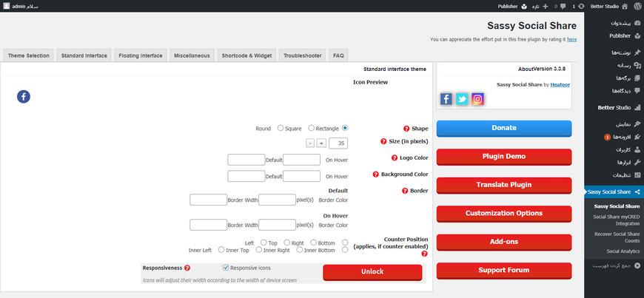This screenshot has height=298, width=644.
Task: Toggle the Responsive icons checkbox
Action: [226, 268]
